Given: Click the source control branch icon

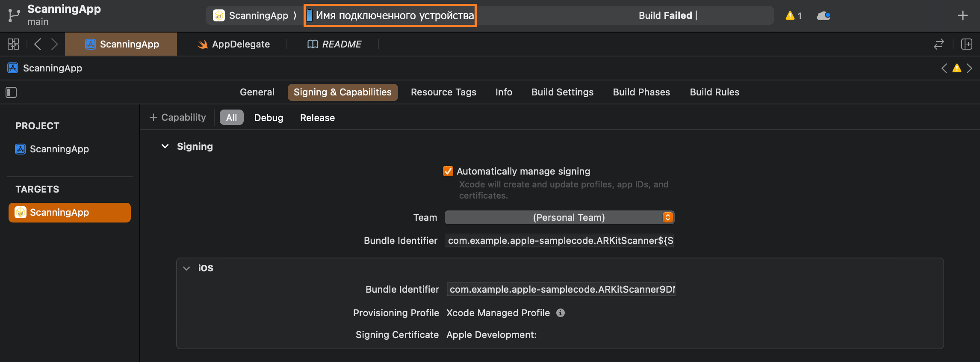Looking at the screenshot, I should tap(14, 15).
